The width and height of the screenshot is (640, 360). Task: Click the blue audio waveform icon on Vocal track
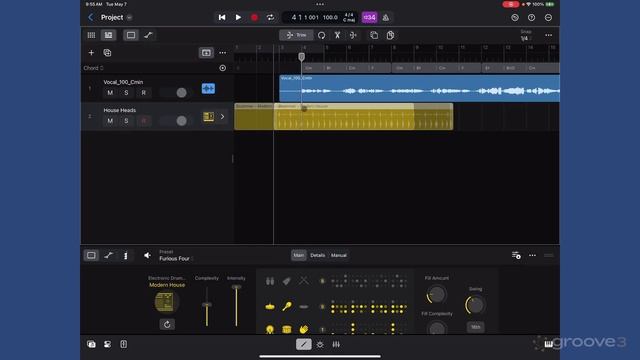point(208,89)
